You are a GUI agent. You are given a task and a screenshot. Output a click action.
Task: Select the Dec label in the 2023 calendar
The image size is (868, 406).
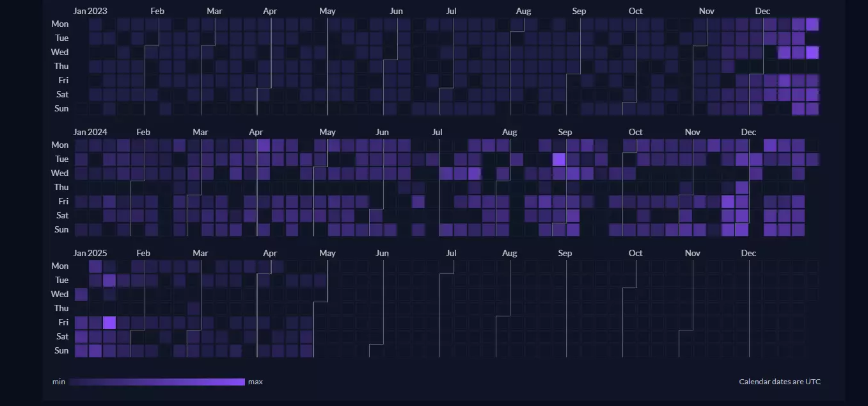pyautogui.click(x=762, y=11)
